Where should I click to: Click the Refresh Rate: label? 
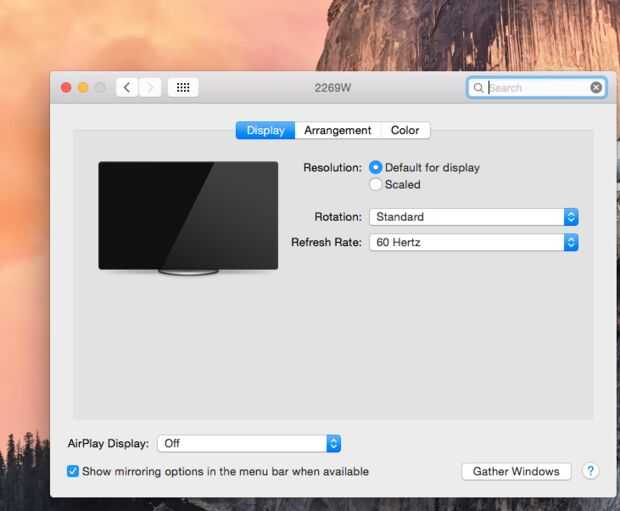tap(327, 242)
